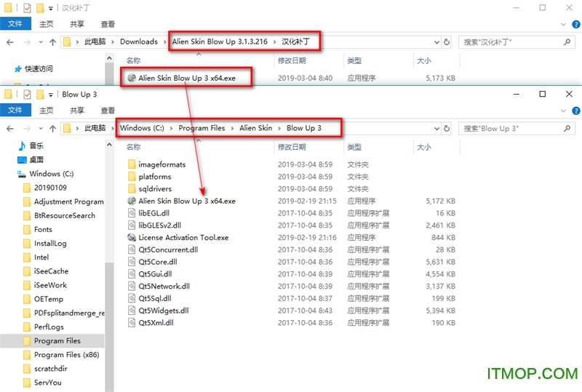Select the Qt5Sql.dll file
The height and width of the screenshot is (392, 582).
coord(155,298)
